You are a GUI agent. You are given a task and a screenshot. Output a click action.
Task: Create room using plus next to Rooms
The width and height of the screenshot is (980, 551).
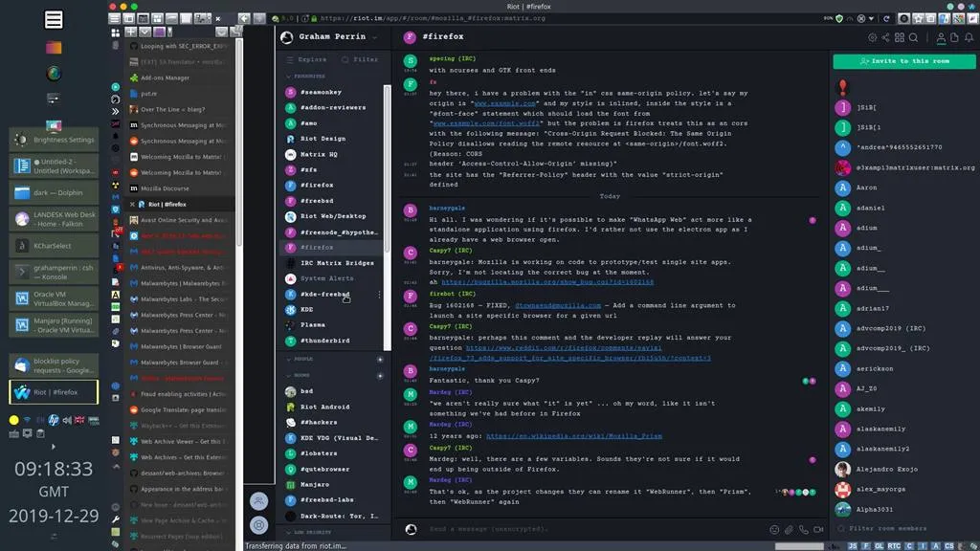click(x=379, y=375)
